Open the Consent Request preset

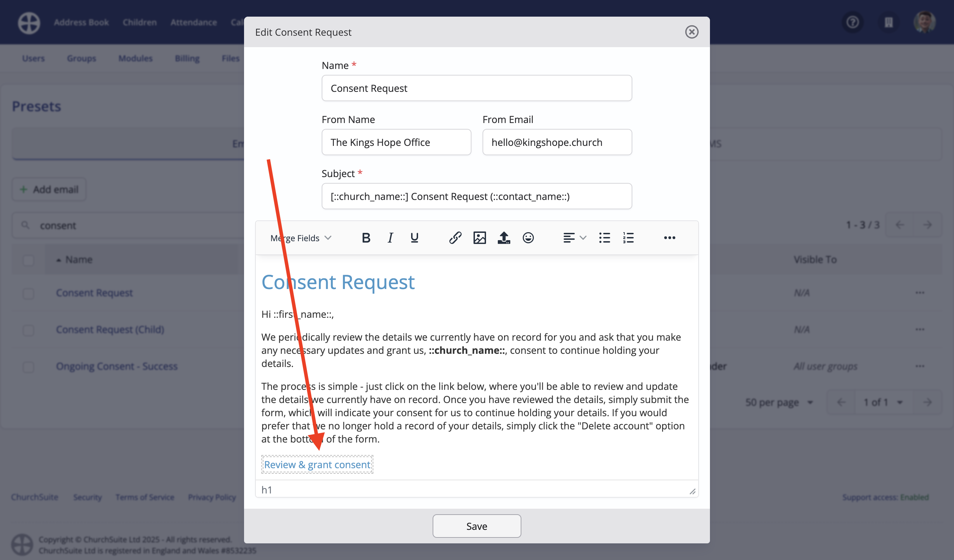[x=94, y=293]
